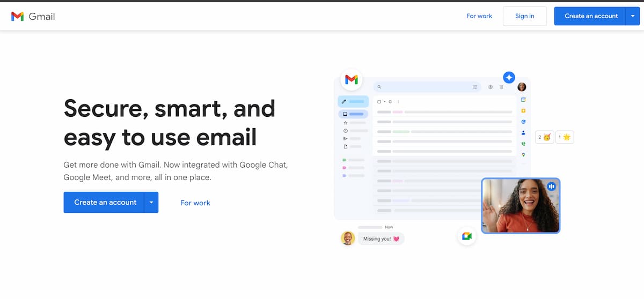Click the Sent arrow icon in mock sidebar
This screenshot has width=644, height=299.
(x=345, y=139)
